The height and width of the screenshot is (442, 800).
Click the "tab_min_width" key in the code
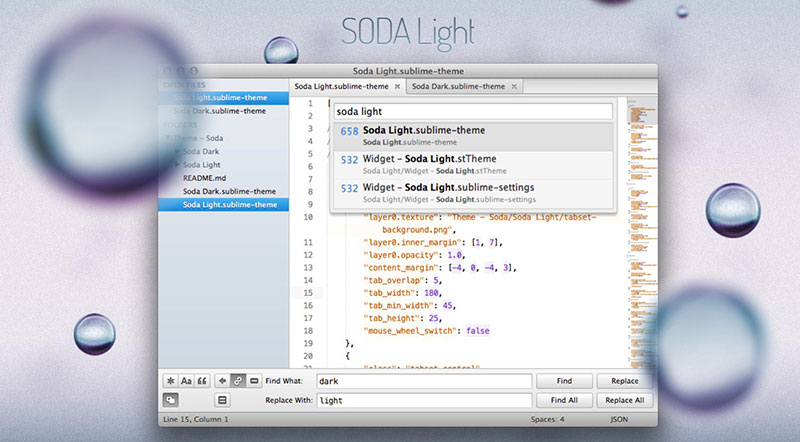399,306
